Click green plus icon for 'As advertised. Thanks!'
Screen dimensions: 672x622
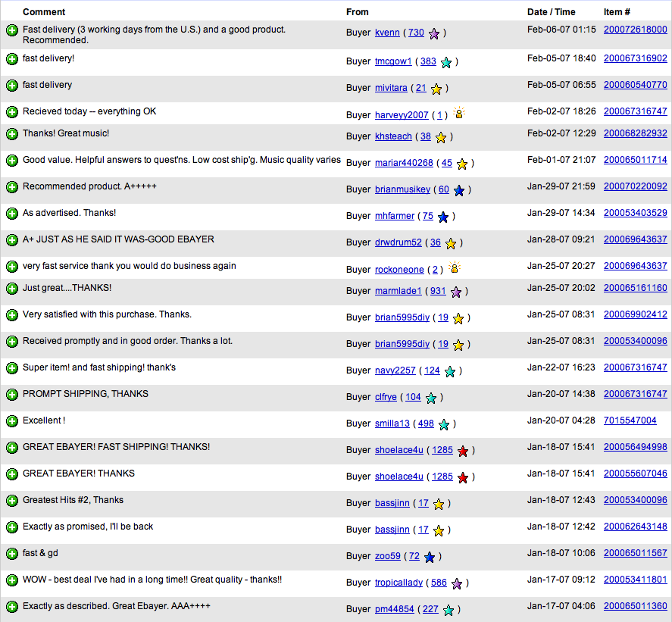point(12,214)
